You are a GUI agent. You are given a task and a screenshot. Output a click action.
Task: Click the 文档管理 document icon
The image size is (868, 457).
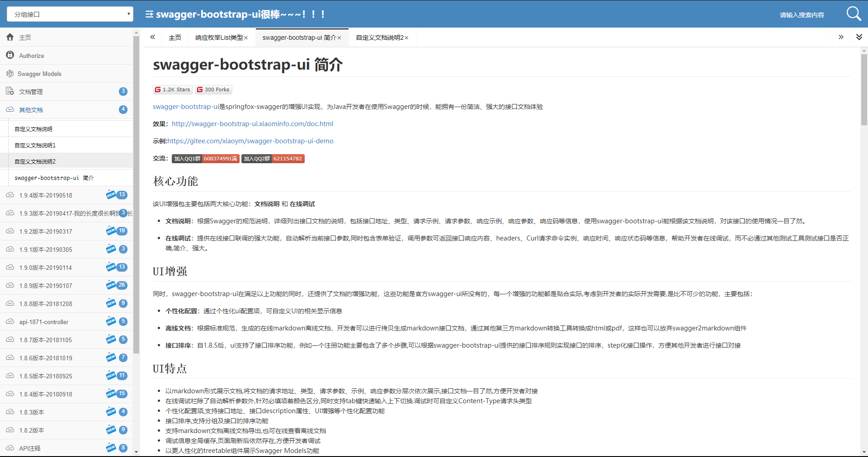pyautogui.click(x=10, y=91)
